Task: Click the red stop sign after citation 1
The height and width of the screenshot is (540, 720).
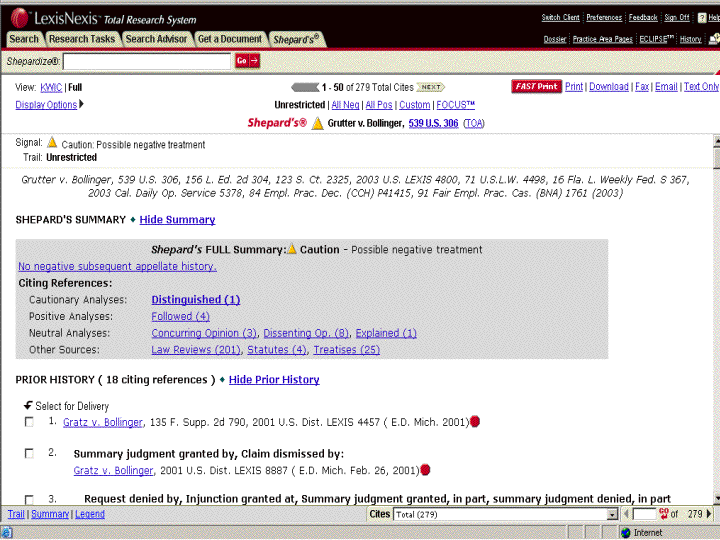Action: (x=475, y=421)
